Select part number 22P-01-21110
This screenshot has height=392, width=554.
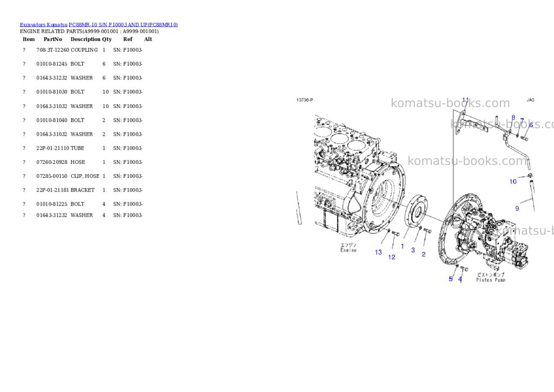tap(52, 148)
